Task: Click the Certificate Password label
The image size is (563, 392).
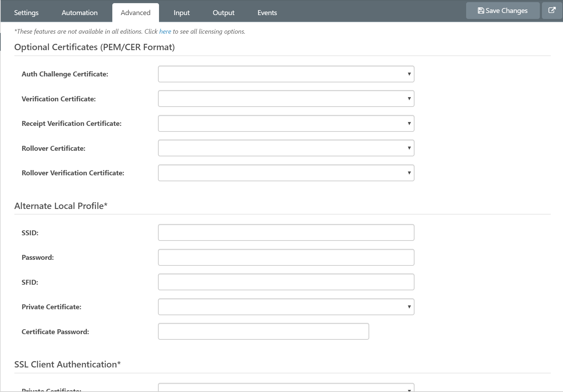Action: pos(55,332)
